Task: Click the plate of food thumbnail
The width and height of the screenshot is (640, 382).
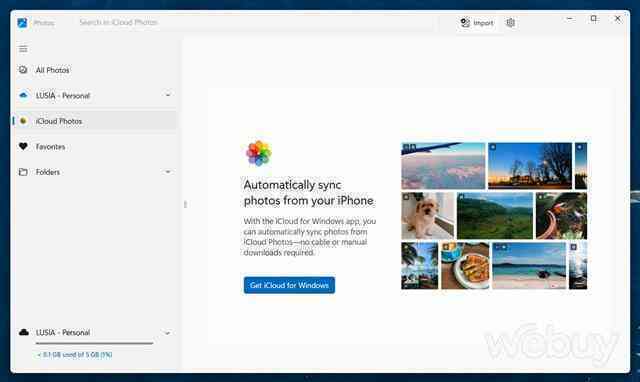Action: click(x=465, y=266)
